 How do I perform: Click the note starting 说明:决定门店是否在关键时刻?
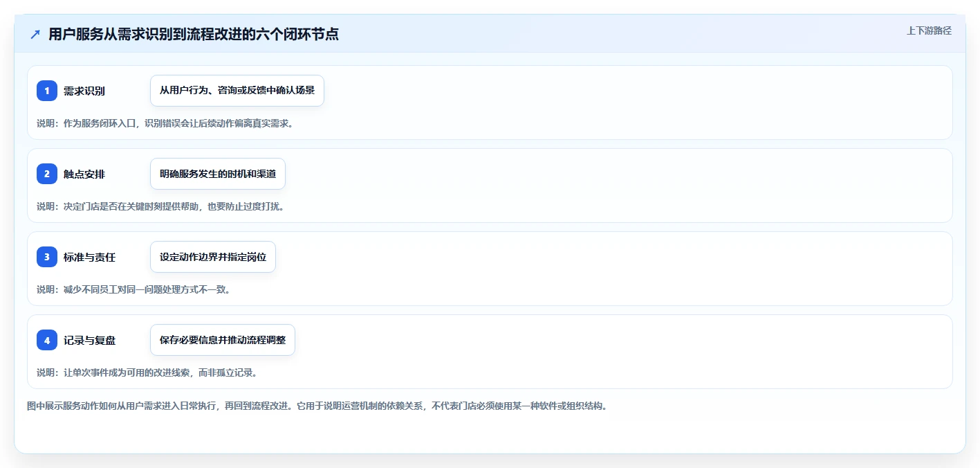[160, 206]
